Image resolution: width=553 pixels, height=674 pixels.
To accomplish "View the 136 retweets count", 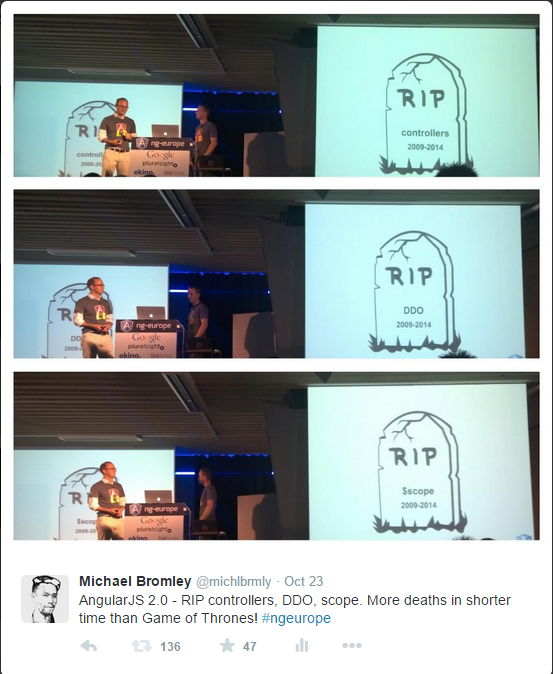I will pos(170,646).
